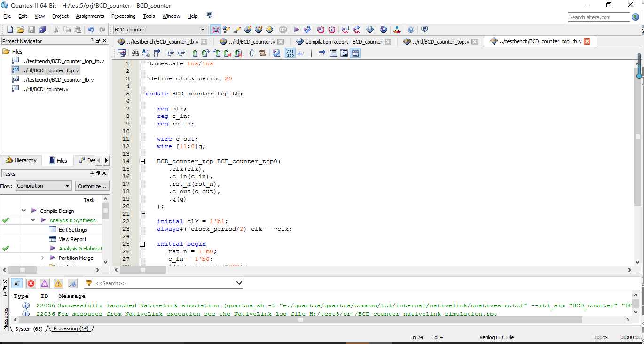Close the Project Navigator panel
The height and width of the screenshot is (344, 644).
104,41
